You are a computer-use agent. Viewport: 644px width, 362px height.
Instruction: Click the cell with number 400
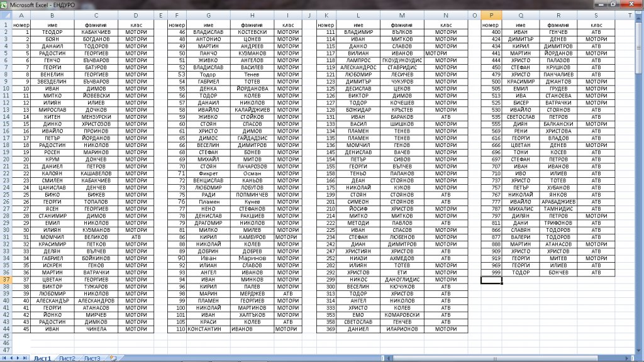coord(491,32)
